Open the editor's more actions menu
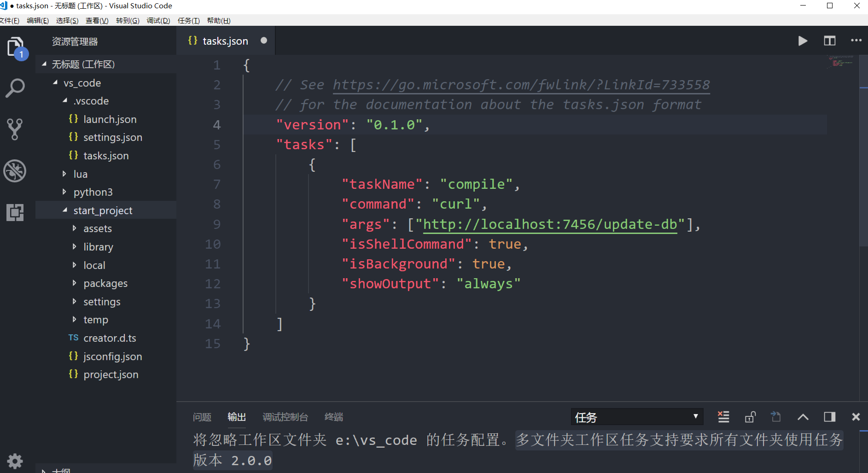The height and width of the screenshot is (473, 868). click(x=856, y=41)
